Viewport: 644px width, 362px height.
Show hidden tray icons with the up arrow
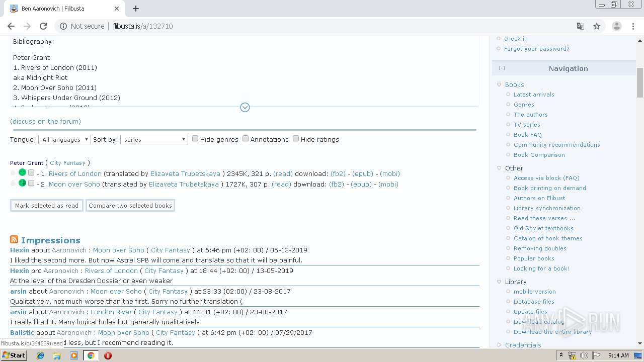561,355
